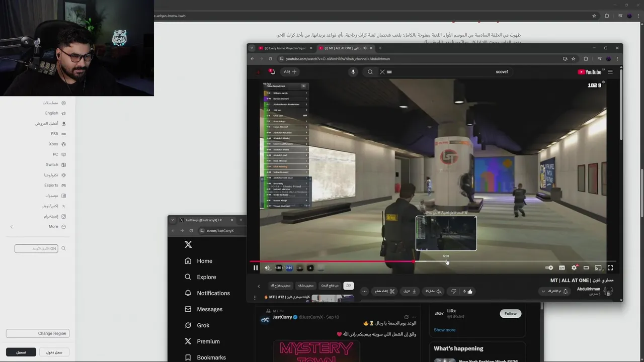Screen dimensions: 644x362
Task: Toggle YouTube autoplay switch
Action: pos(549,268)
